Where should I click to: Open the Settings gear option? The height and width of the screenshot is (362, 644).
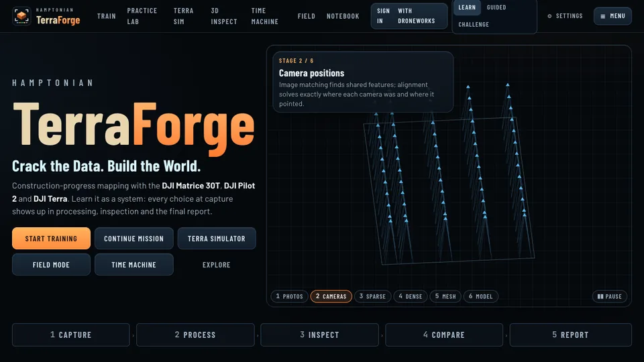tap(565, 16)
